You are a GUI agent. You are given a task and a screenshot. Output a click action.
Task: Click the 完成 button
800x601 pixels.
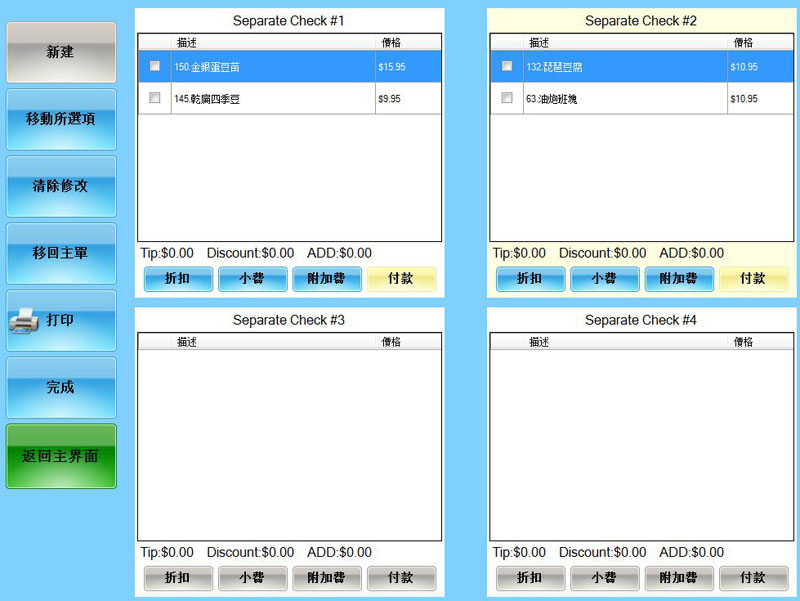click(x=60, y=387)
